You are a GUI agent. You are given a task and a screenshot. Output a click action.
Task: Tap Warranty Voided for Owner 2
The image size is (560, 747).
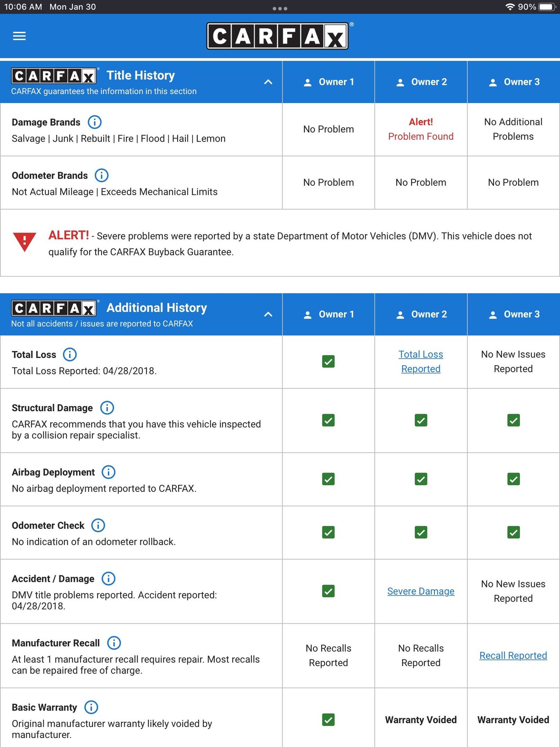click(x=421, y=720)
